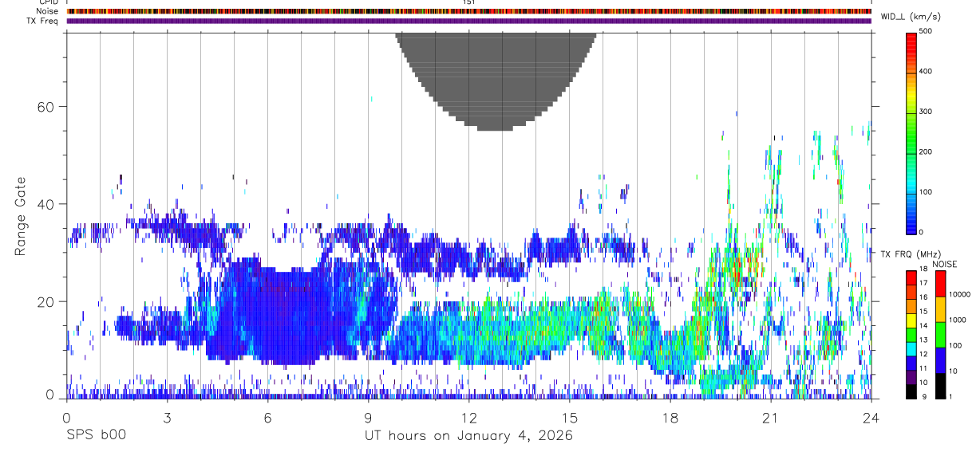The height and width of the screenshot is (452, 980).
Task: Click the 12 hour tick on UT axis
Action: coord(468,417)
